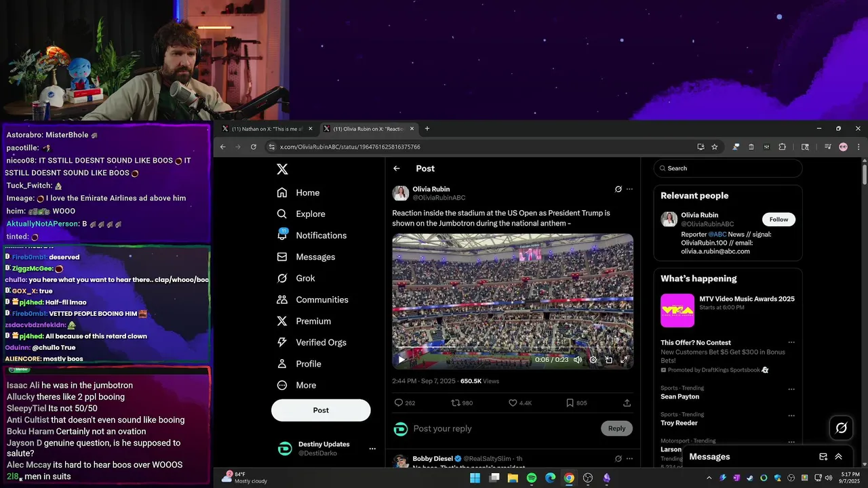This screenshot has width=868, height=488.
Task: Open the Windows Start menu
Action: coord(475,478)
